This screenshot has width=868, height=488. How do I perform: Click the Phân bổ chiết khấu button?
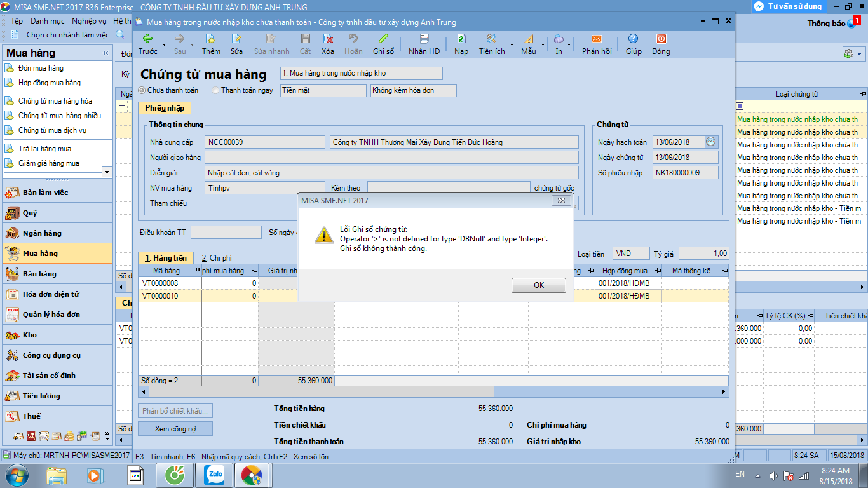pyautogui.click(x=175, y=411)
